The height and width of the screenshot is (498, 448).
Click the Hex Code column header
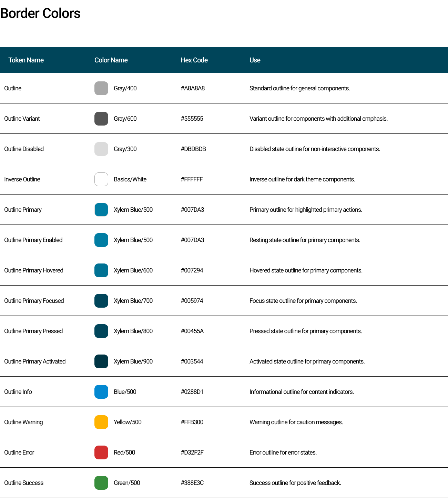(x=194, y=60)
